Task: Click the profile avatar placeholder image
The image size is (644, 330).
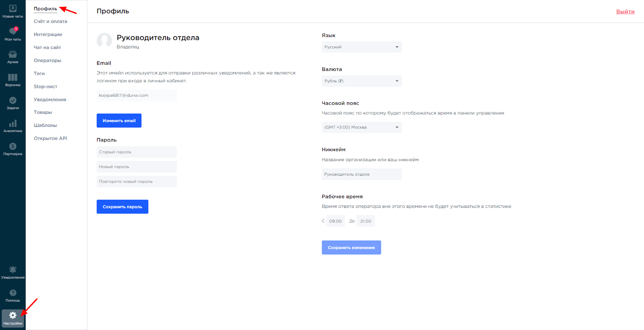Action: click(104, 41)
